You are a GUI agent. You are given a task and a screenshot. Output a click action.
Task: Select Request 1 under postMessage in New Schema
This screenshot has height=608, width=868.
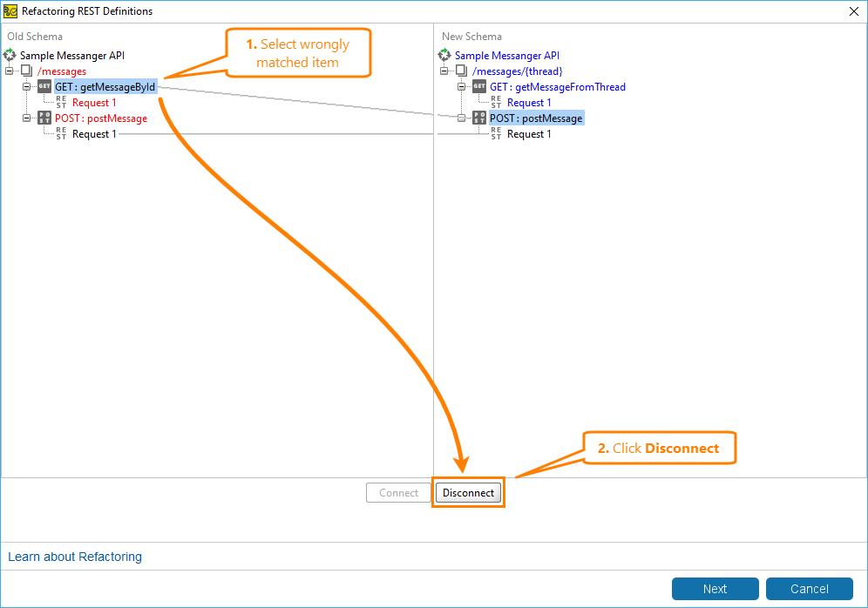pyautogui.click(x=527, y=133)
